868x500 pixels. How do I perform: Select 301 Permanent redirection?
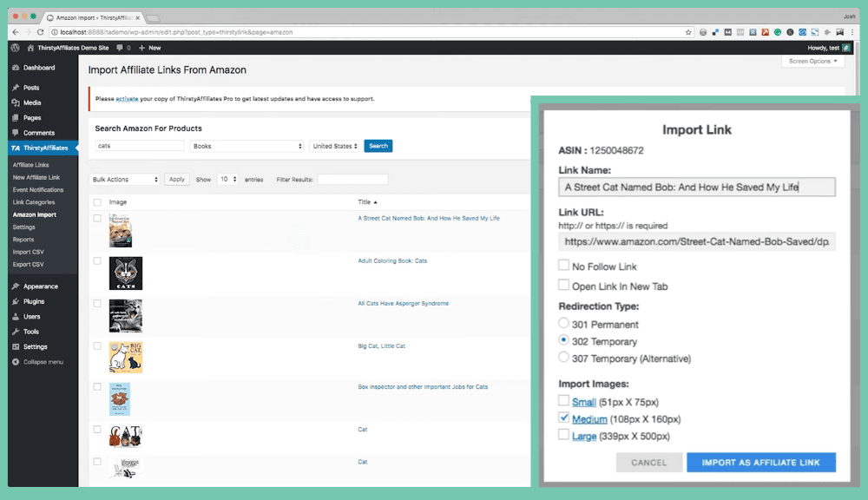tap(563, 323)
